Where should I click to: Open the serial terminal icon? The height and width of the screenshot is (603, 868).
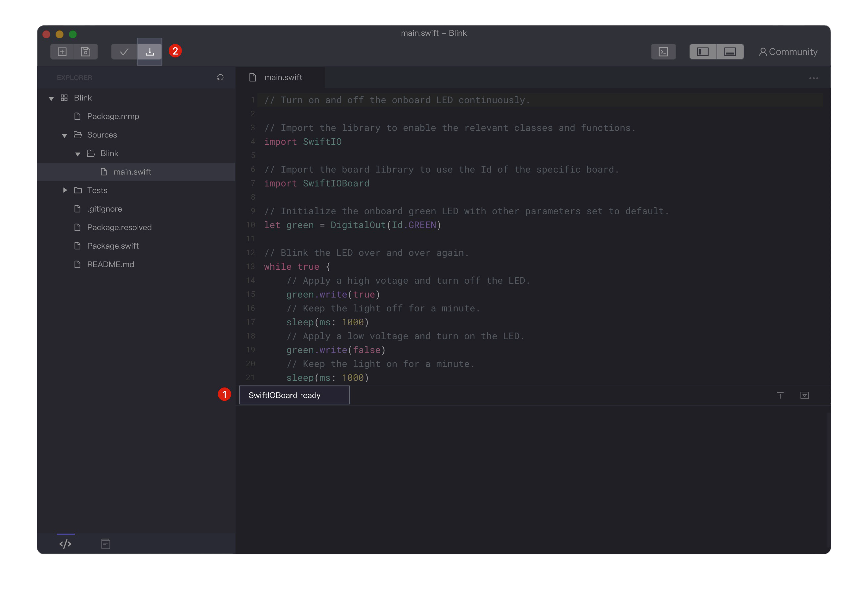click(664, 52)
